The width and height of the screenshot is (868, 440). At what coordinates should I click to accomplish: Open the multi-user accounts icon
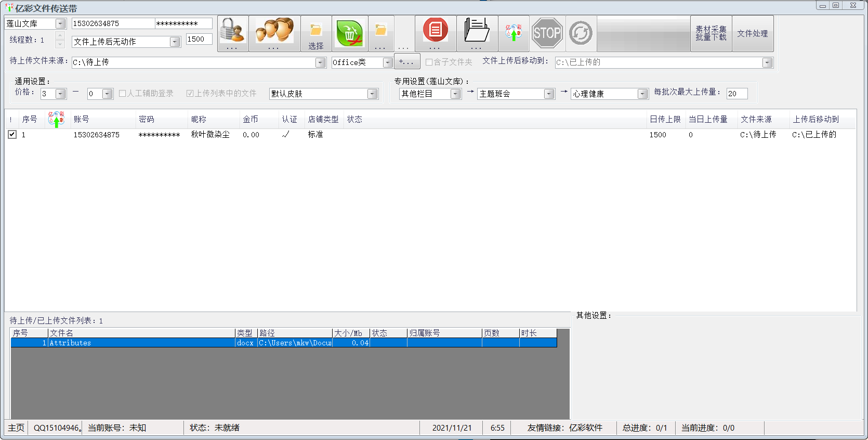(x=274, y=33)
